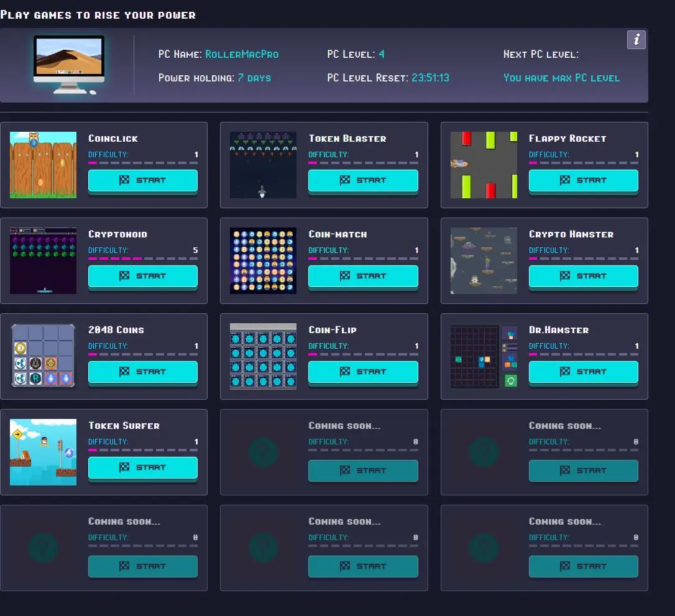Image resolution: width=675 pixels, height=616 pixels.
Task: Open the Token Surfer game thumbnail
Action: (x=43, y=452)
